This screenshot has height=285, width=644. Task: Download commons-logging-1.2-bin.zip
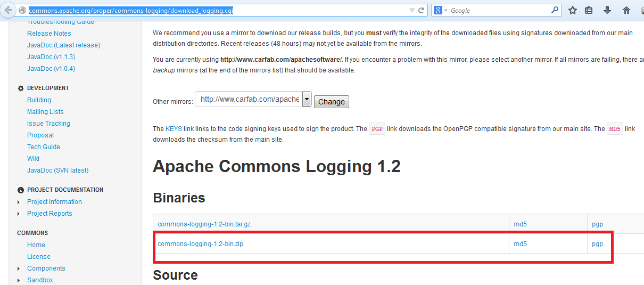click(200, 244)
